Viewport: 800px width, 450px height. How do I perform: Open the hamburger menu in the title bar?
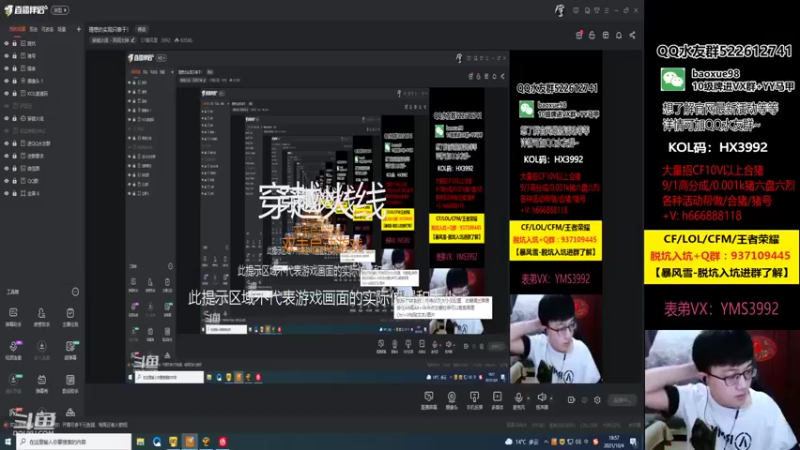[607, 10]
